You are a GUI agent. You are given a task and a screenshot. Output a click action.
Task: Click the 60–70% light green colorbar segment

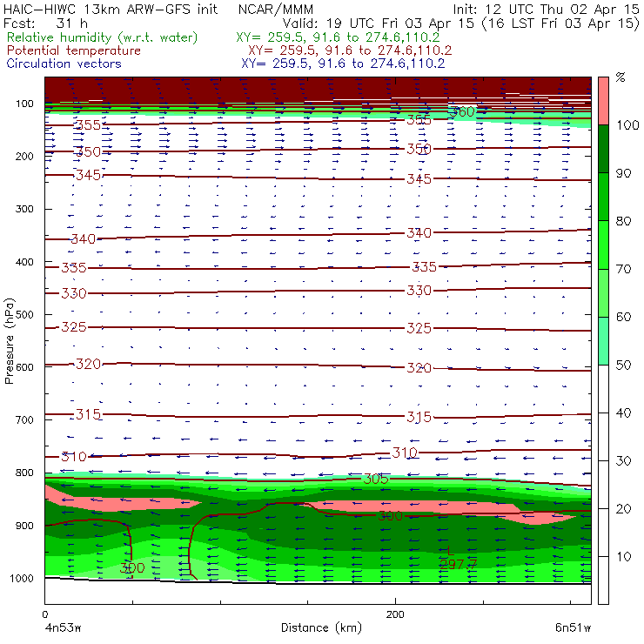point(603,292)
